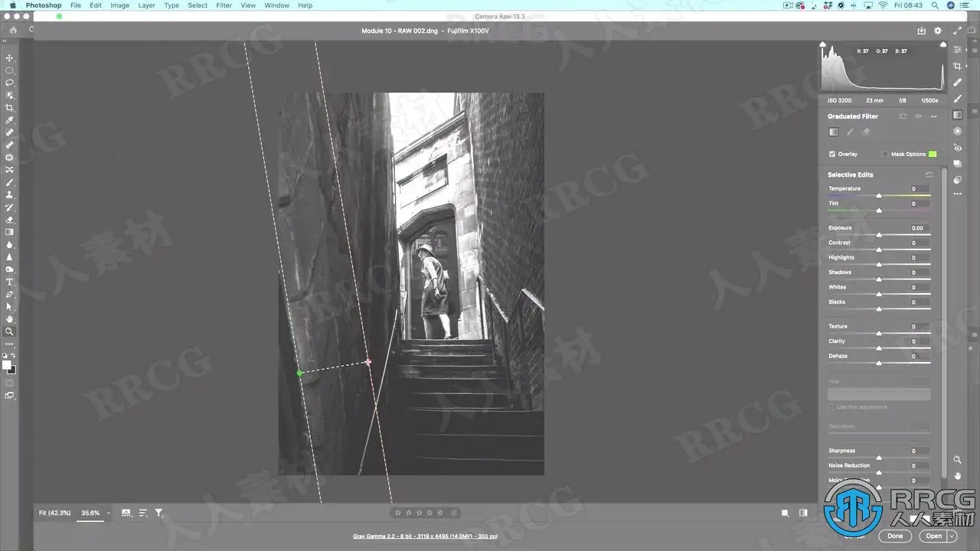Click the green mask color swatch

[933, 154]
